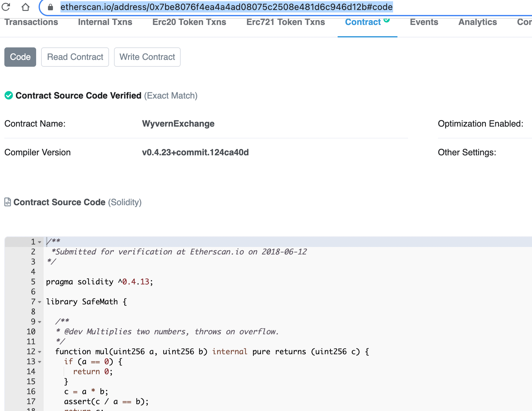Click the 'assert(c / a == b);' line
Viewport: 532px width, 411px height.
(107, 402)
